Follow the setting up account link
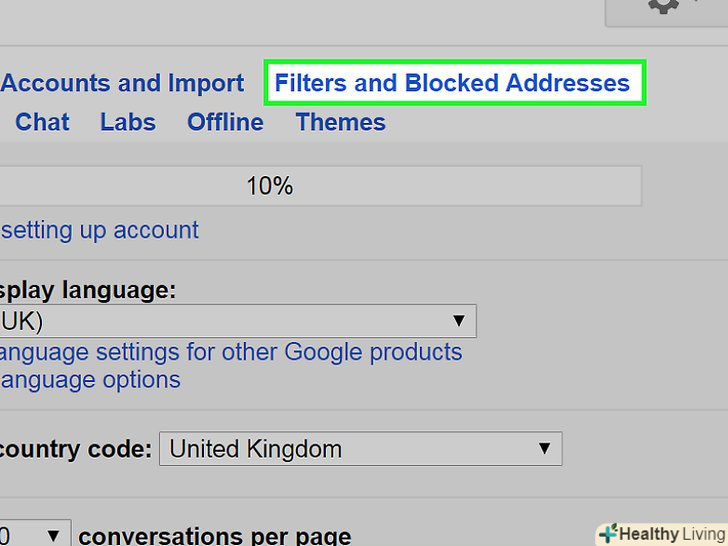The height and width of the screenshot is (546, 728). [99, 230]
